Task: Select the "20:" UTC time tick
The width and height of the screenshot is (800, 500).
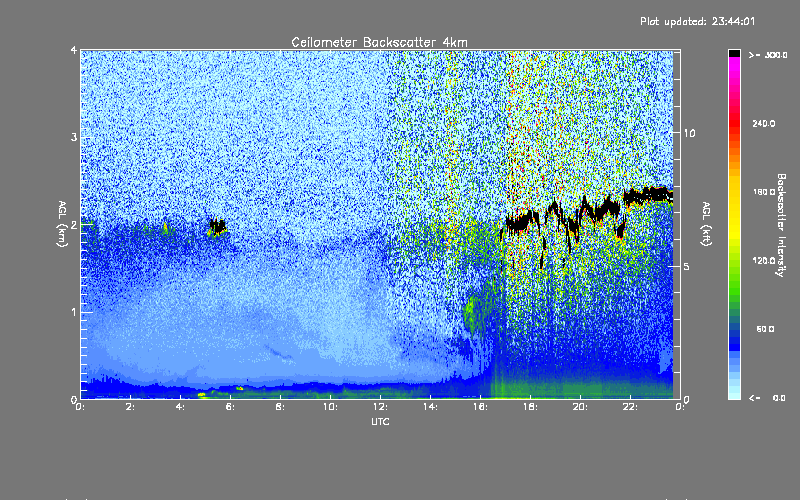Action: point(580,407)
